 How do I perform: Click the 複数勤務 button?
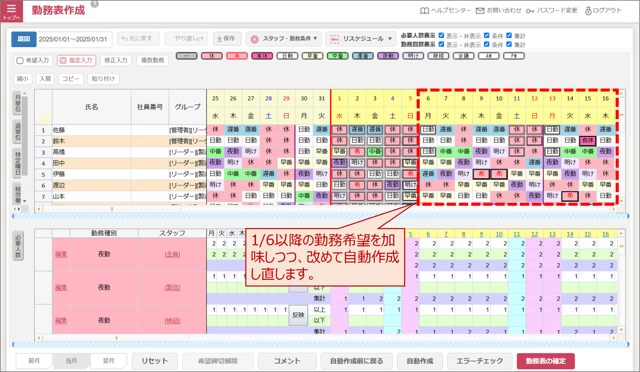pos(153,60)
